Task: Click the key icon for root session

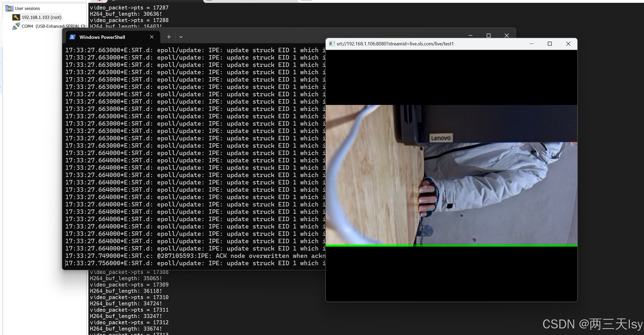Action: [16, 17]
